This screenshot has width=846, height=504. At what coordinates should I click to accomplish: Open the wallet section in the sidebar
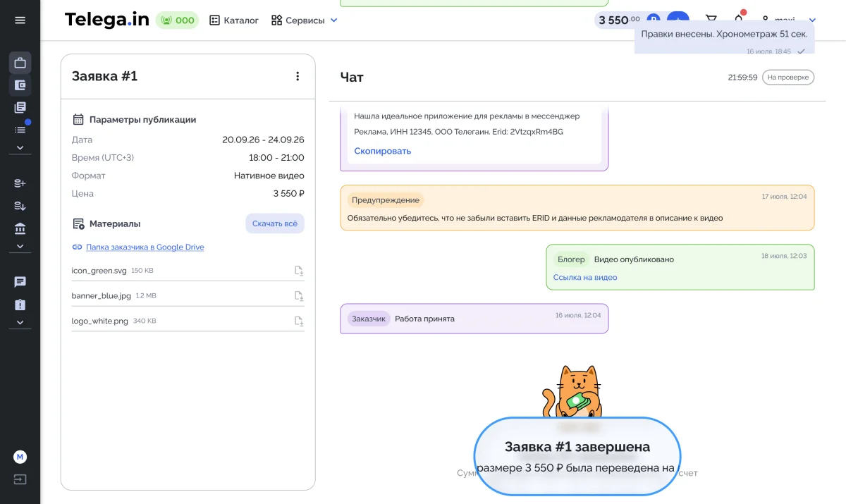[x=20, y=85]
